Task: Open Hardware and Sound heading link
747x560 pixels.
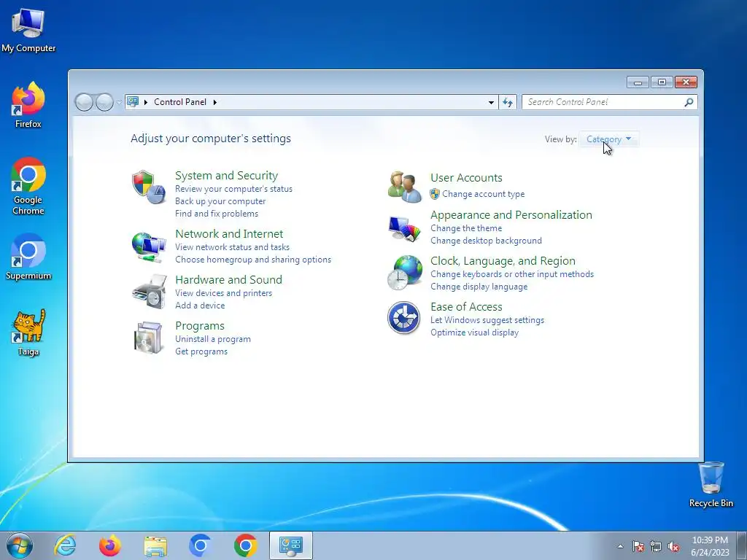Action: [228, 279]
